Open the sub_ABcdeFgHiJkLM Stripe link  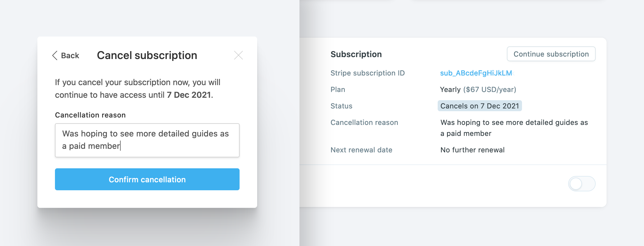476,73
